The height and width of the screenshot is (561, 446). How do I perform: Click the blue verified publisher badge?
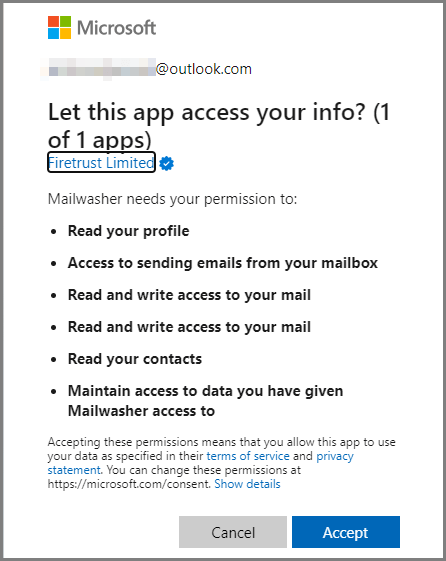coord(167,164)
